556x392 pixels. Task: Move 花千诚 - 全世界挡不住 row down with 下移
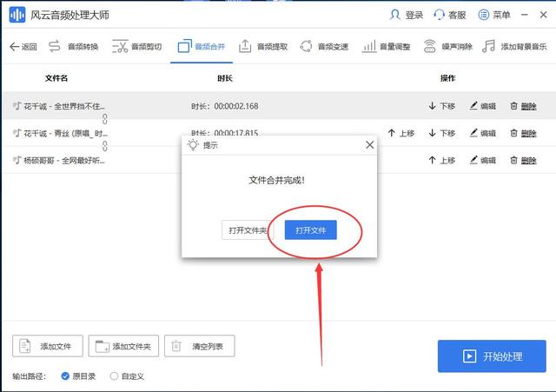pos(442,106)
